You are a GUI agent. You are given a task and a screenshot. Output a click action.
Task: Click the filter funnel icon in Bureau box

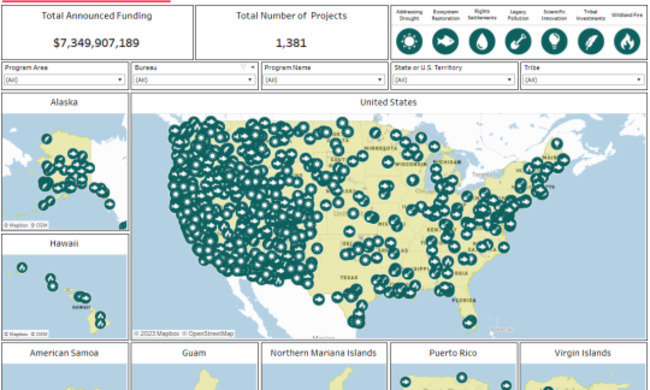point(244,67)
